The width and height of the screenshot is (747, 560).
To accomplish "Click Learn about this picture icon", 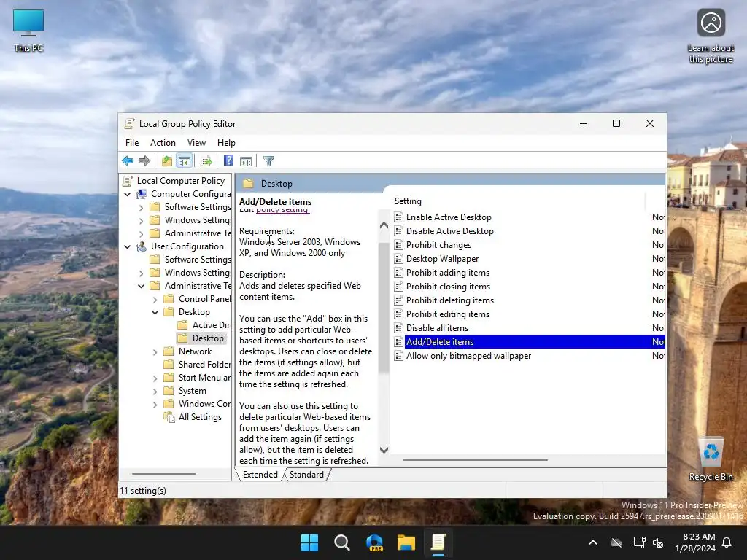I will [x=711, y=36].
